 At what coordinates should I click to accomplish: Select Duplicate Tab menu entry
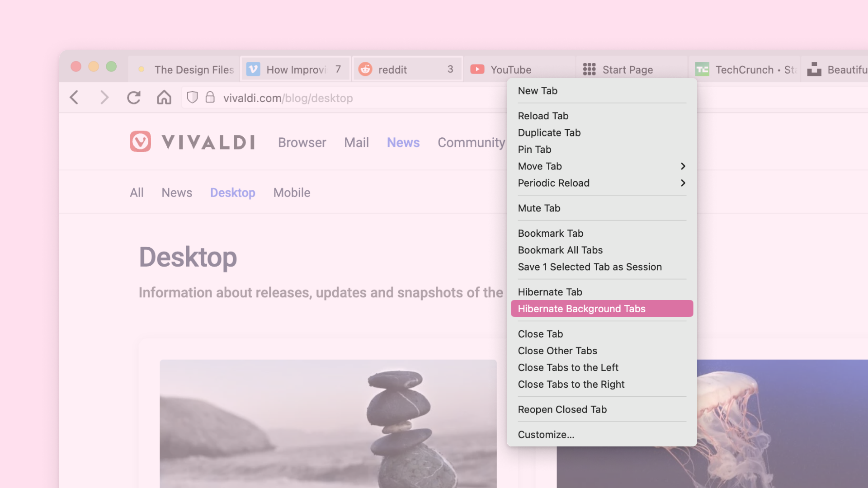602,133
